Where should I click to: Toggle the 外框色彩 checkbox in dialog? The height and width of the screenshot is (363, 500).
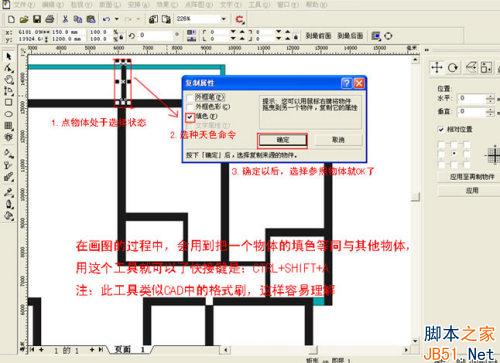[190, 107]
